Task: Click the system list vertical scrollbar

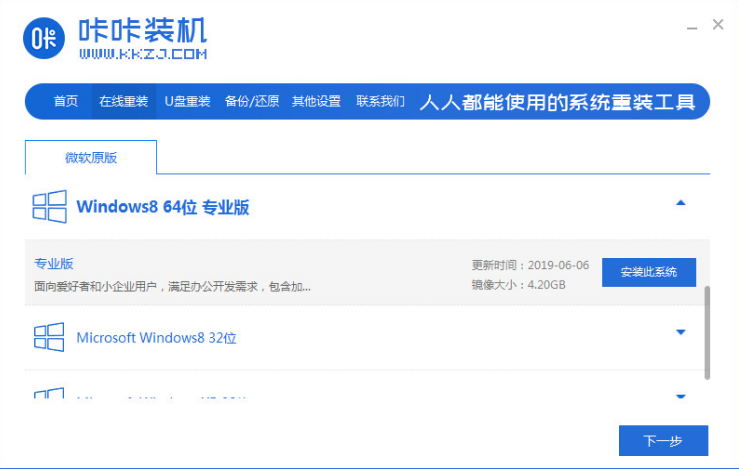Action: point(708,332)
